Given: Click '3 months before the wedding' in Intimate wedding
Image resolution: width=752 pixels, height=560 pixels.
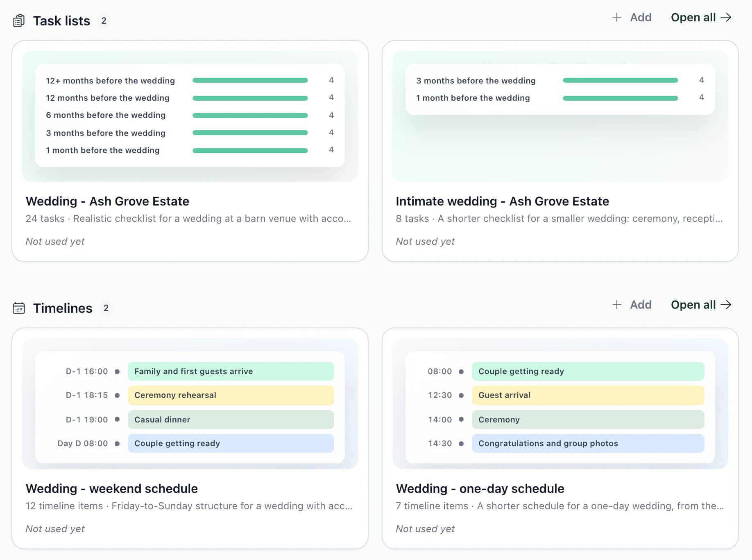Looking at the screenshot, I should 476,81.
